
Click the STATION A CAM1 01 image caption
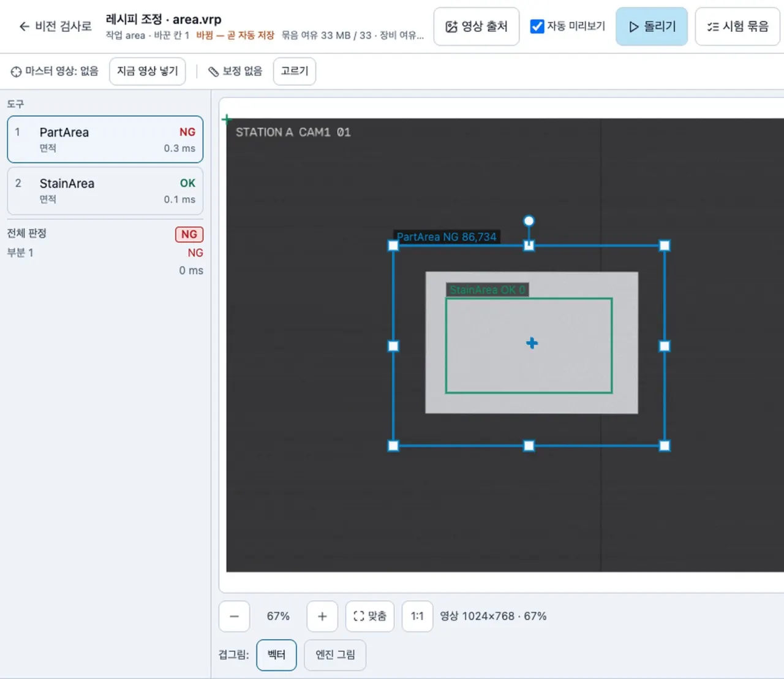click(x=293, y=132)
